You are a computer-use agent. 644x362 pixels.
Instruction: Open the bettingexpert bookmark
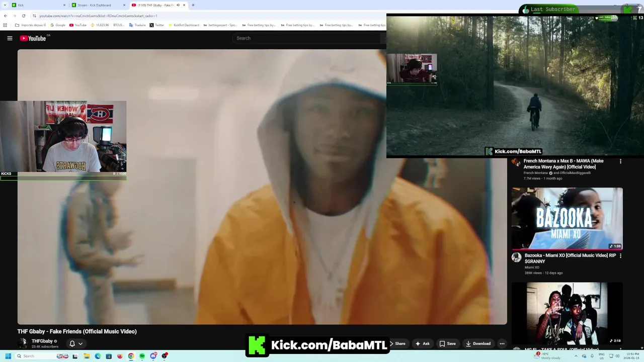(x=220, y=25)
